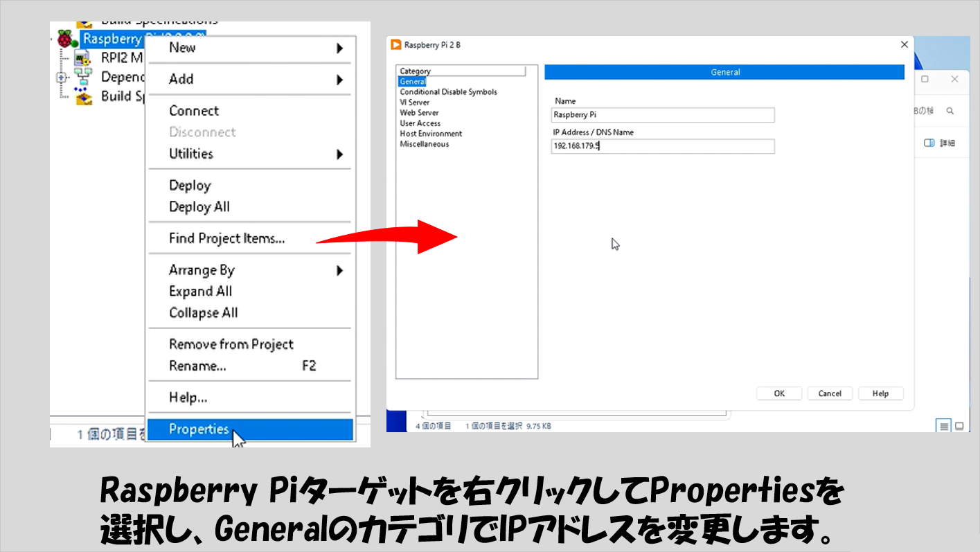Screen dimensions: 980x552
Task: Select Miscellaneous category
Action: tap(424, 144)
